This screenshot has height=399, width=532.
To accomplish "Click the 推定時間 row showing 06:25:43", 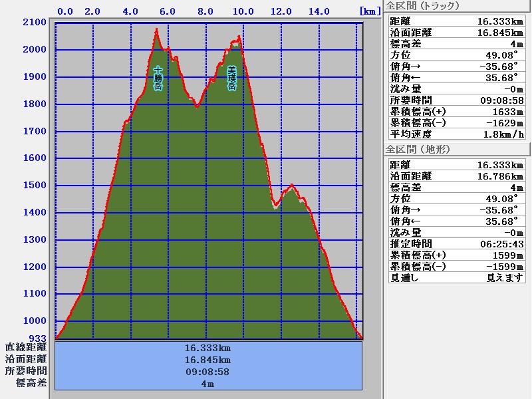I will [x=456, y=243].
